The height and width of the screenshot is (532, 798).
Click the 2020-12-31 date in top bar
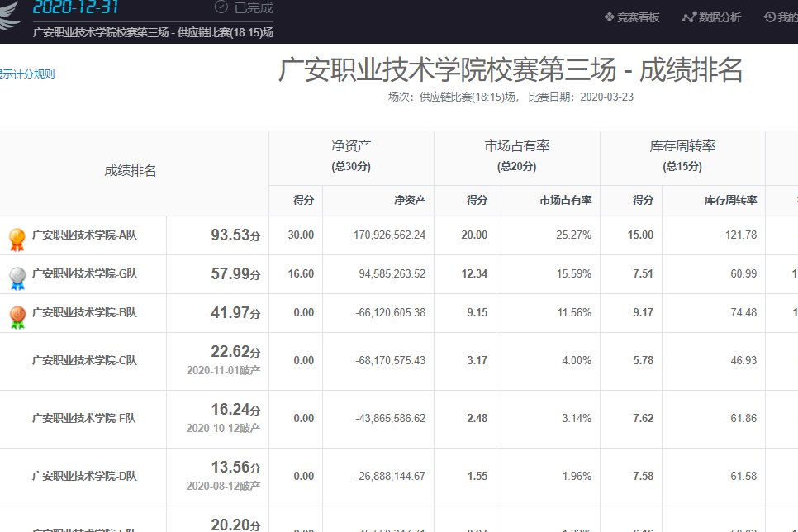[75, 8]
